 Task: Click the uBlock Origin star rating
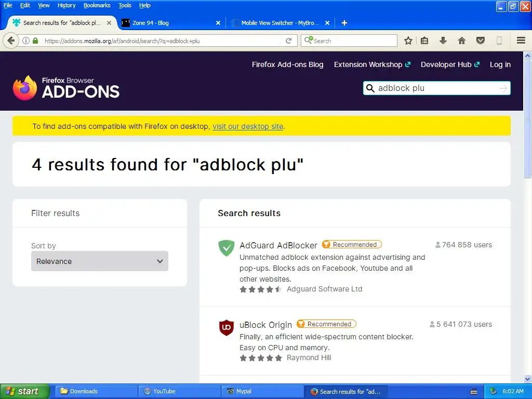(261, 358)
